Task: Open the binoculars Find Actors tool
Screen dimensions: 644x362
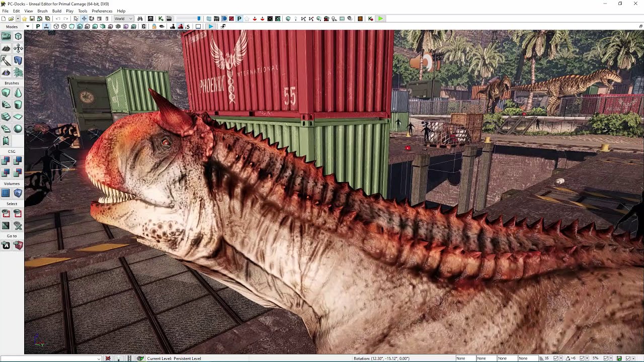Action: [140, 19]
